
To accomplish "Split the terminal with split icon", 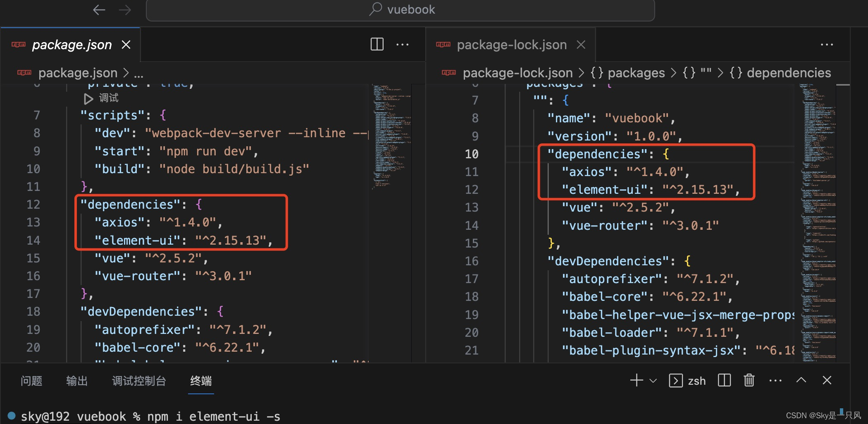I will coord(724,380).
